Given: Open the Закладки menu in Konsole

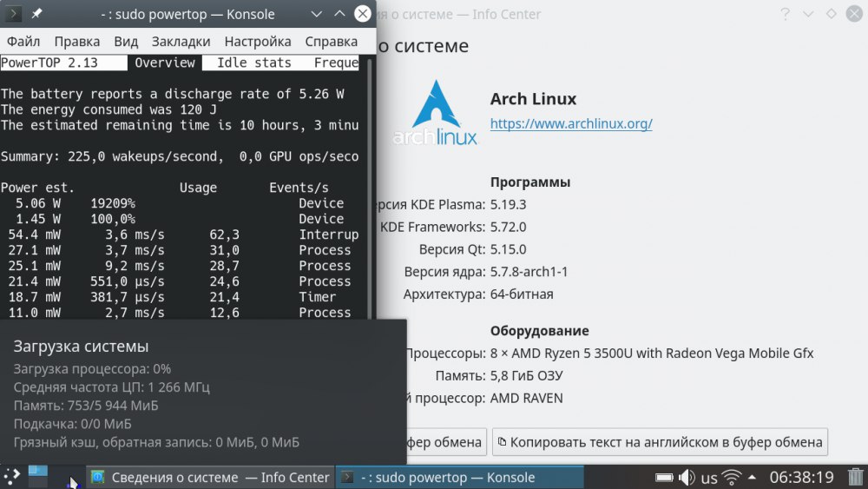Looking at the screenshot, I should [x=181, y=42].
